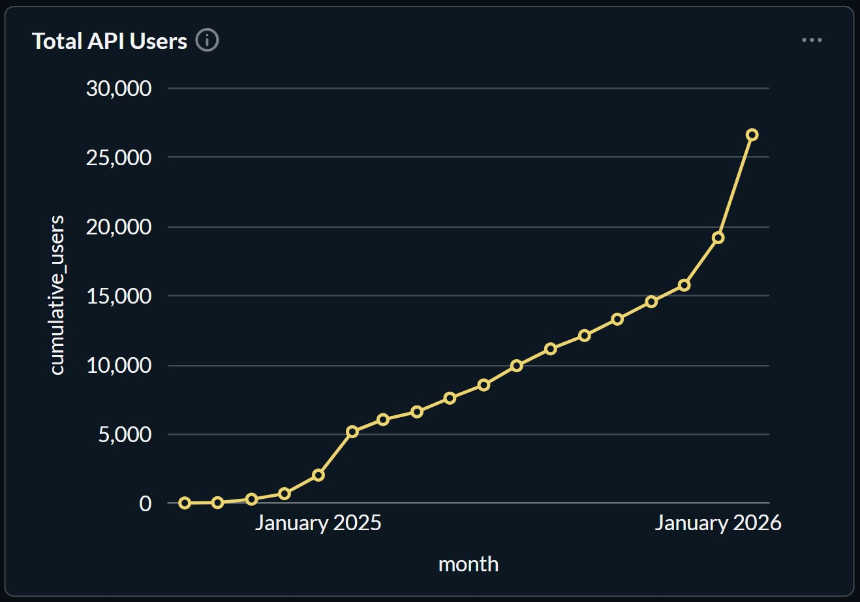Viewport: 860px width, 602px height.
Task: Click the February 2025 point just above 5,000
Action: tap(352, 432)
